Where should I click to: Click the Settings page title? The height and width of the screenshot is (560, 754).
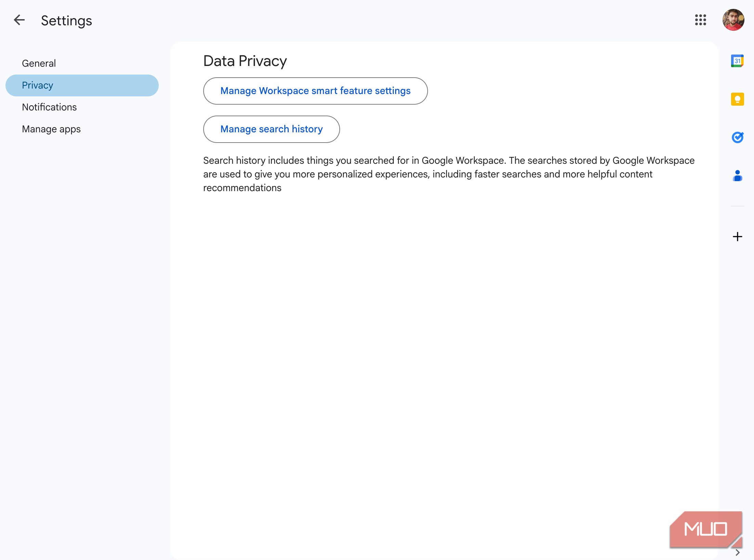click(x=66, y=21)
